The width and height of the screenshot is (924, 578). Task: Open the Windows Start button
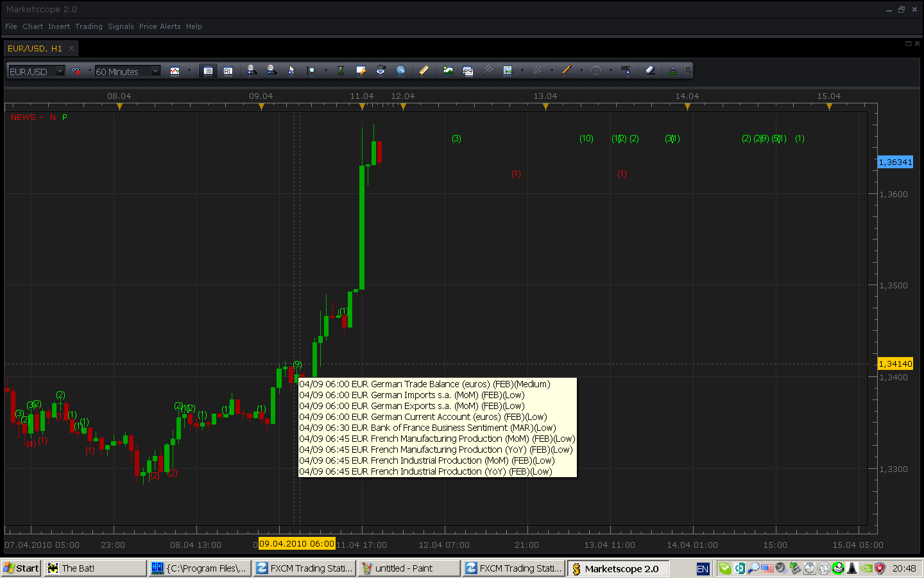[x=21, y=568]
